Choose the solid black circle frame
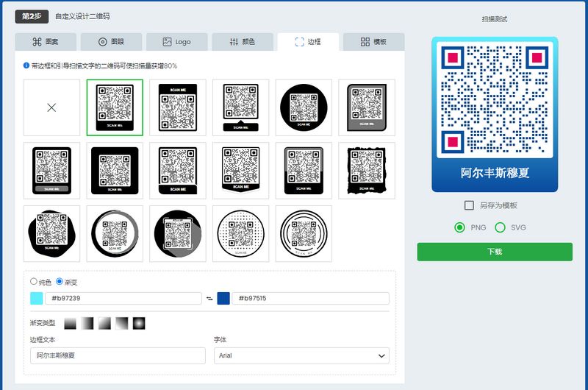 pyautogui.click(x=304, y=107)
